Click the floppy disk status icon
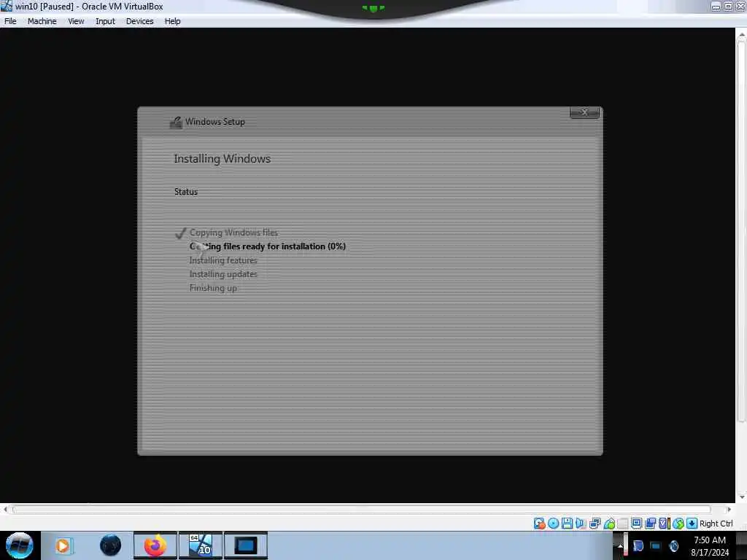This screenshot has width=747, height=560. 567,524
